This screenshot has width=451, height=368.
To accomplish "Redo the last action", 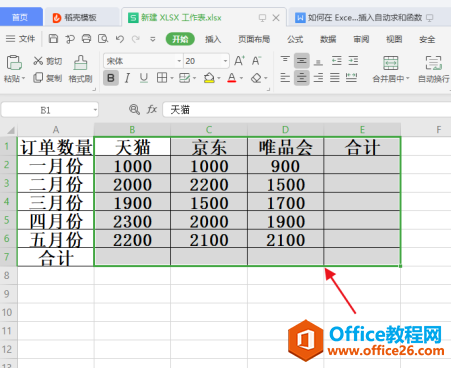I will [136, 39].
